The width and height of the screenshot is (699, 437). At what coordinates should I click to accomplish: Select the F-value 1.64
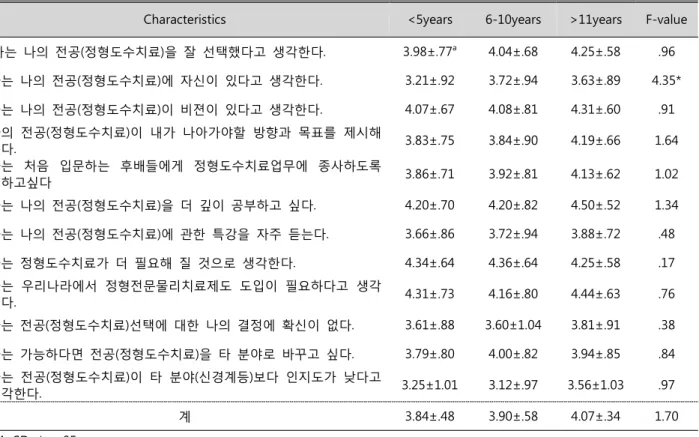666,141
